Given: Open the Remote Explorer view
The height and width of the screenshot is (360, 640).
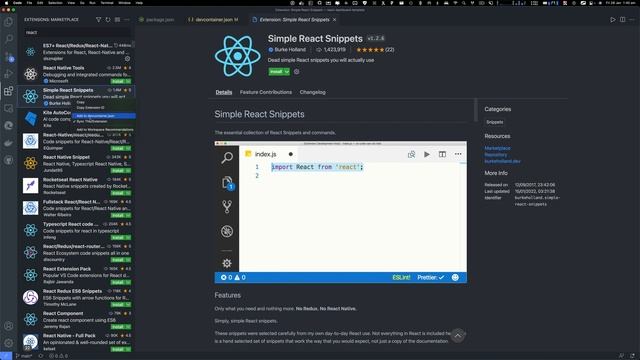Looking at the screenshot, I should point(9,109).
